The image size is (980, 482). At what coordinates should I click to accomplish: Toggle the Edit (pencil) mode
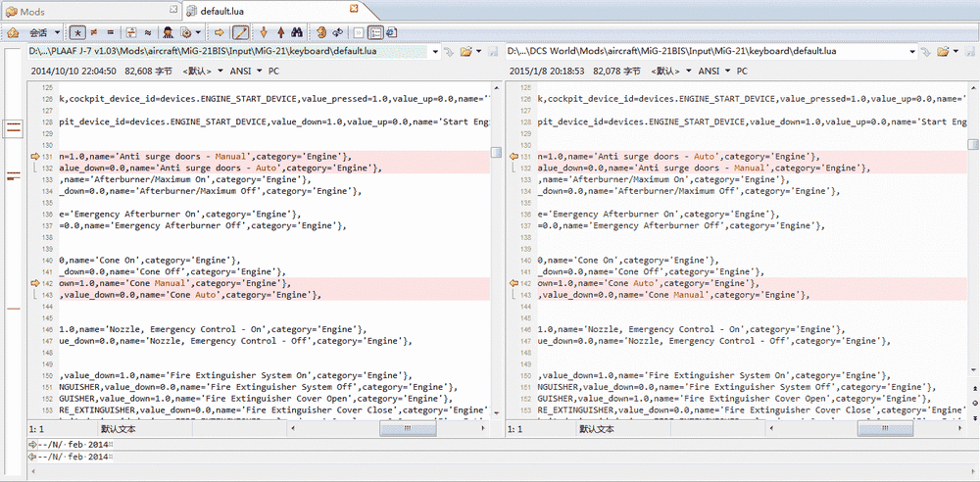coord(240,32)
